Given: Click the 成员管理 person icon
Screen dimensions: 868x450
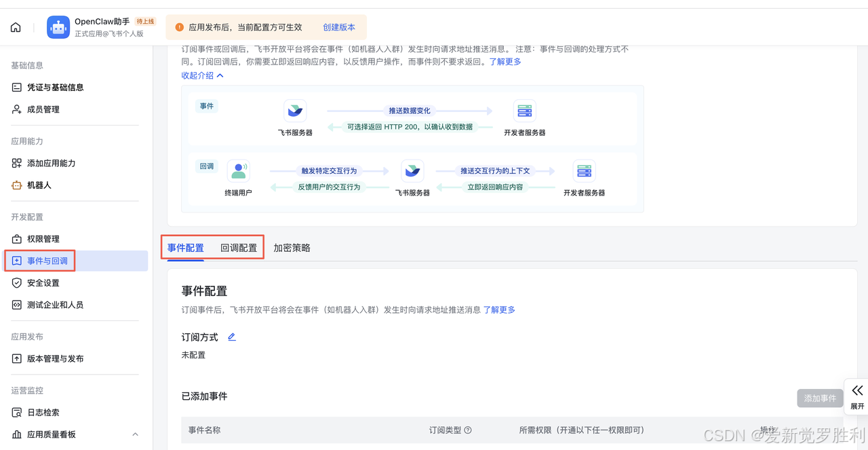Looking at the screenshot, I should pos(17,109).
